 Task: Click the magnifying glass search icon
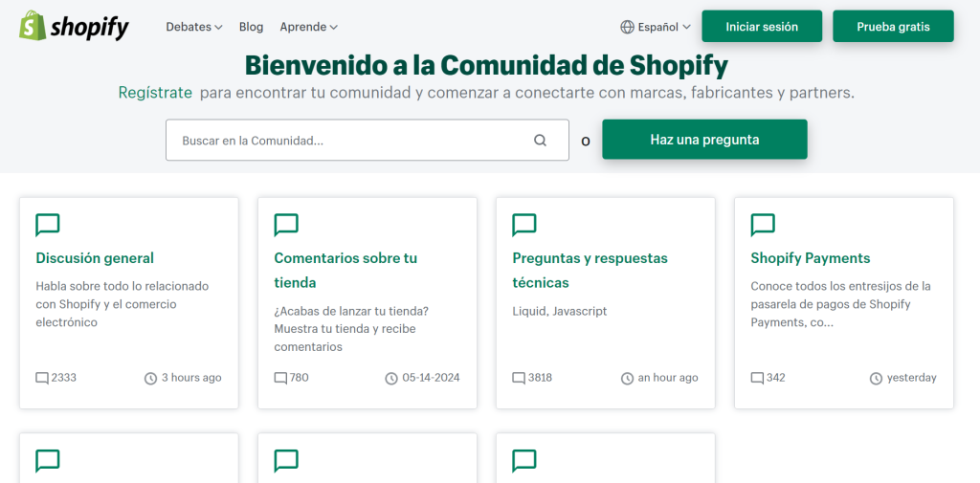pos(540,141)
